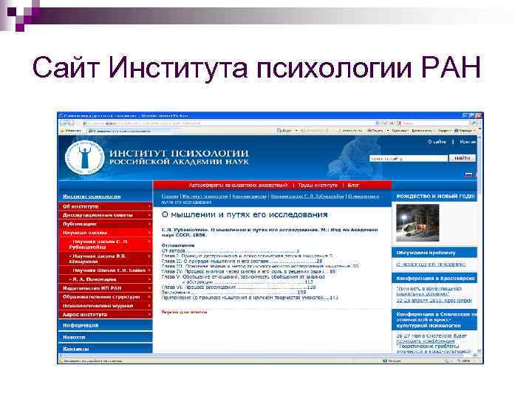Open 'Адрес института' sidebar item
Image resolution: width=532 pixels, height=399 pixels.
[x=105, y=315]
